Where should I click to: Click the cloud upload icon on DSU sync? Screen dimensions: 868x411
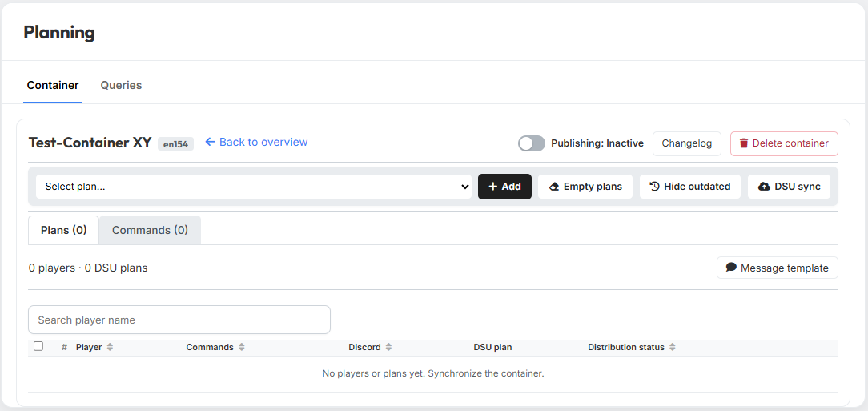pyautogui.click(x=764, y=187)
